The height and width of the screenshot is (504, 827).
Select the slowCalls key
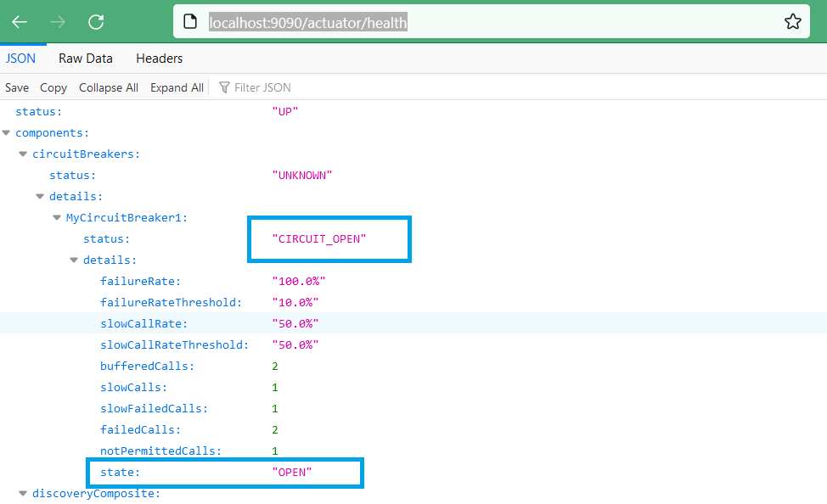[x=134, y=388]
